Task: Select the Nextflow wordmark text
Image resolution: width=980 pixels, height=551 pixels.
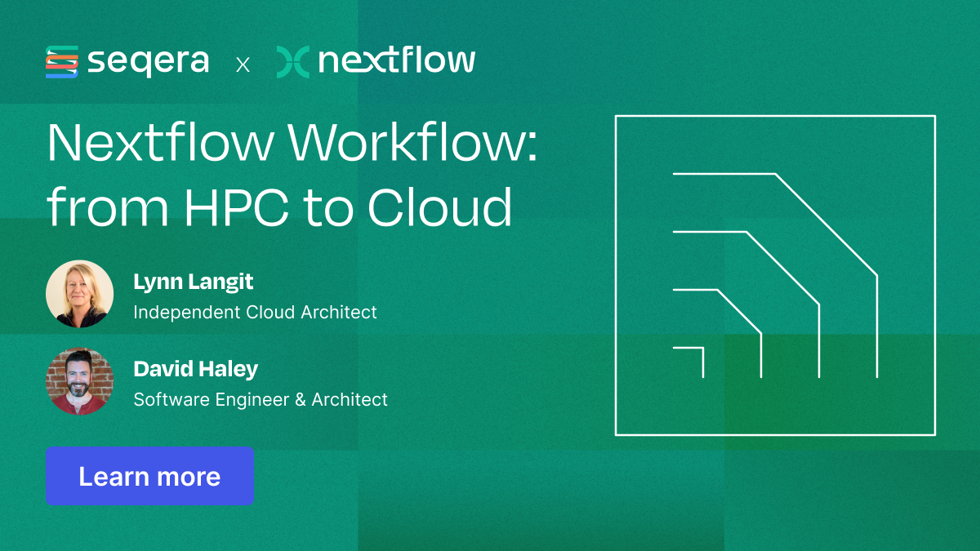Action: pyautogui.click(x=398, y=60)
